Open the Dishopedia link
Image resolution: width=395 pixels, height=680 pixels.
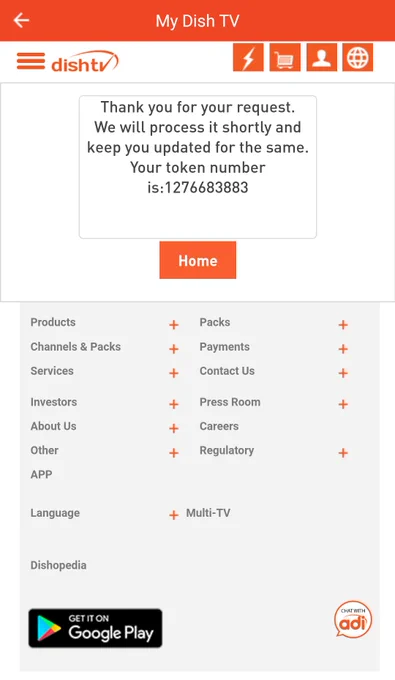pos(59,565)
